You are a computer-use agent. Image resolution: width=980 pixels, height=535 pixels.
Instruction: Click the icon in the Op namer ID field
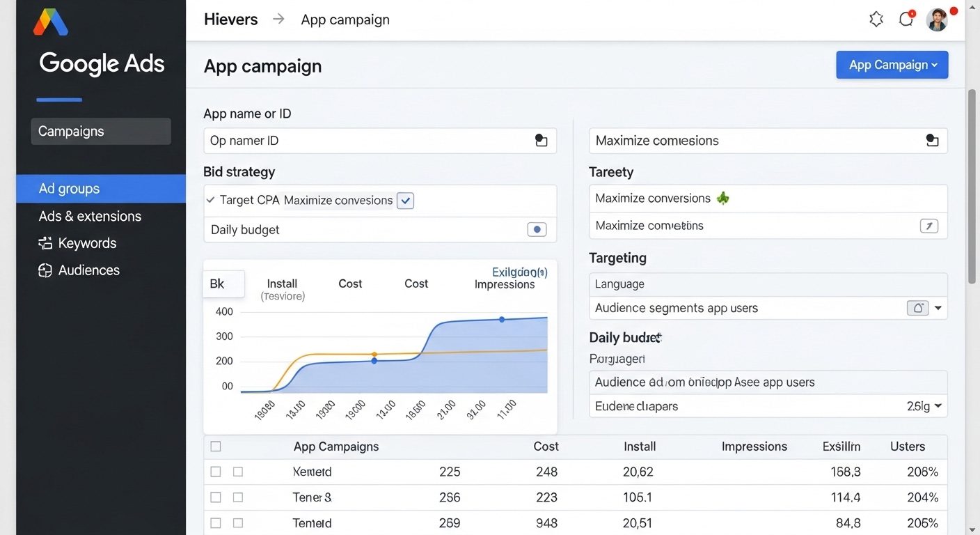(541, 141)
